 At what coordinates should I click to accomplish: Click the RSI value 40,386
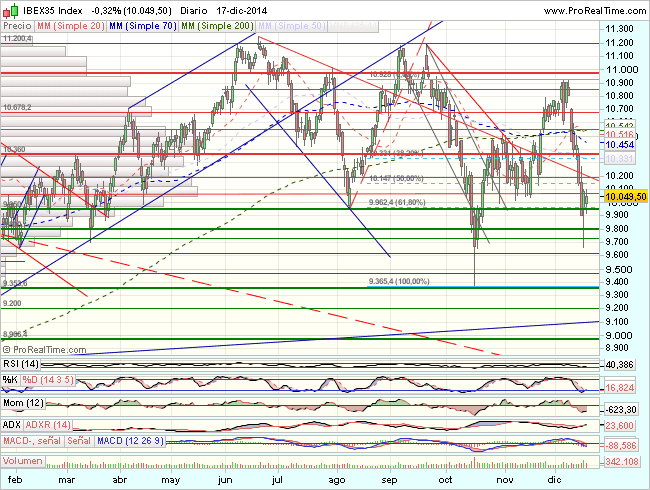coord(620,365)
